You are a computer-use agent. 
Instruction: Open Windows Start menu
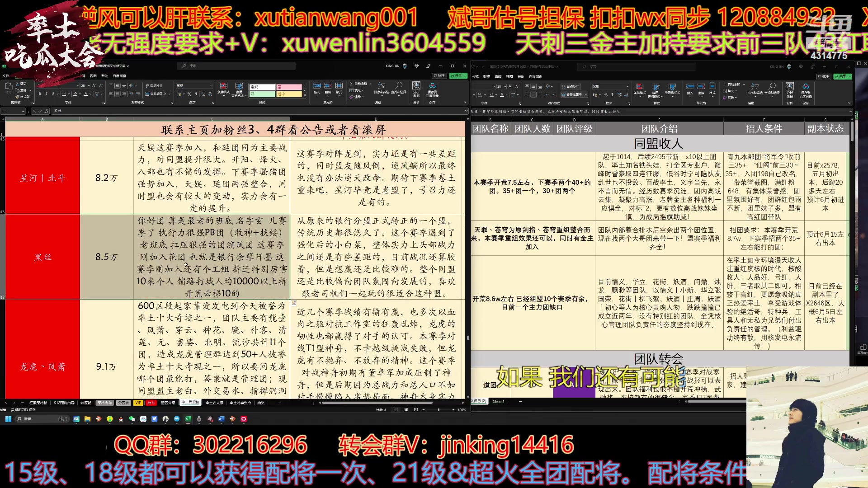(x=8, y=419)
